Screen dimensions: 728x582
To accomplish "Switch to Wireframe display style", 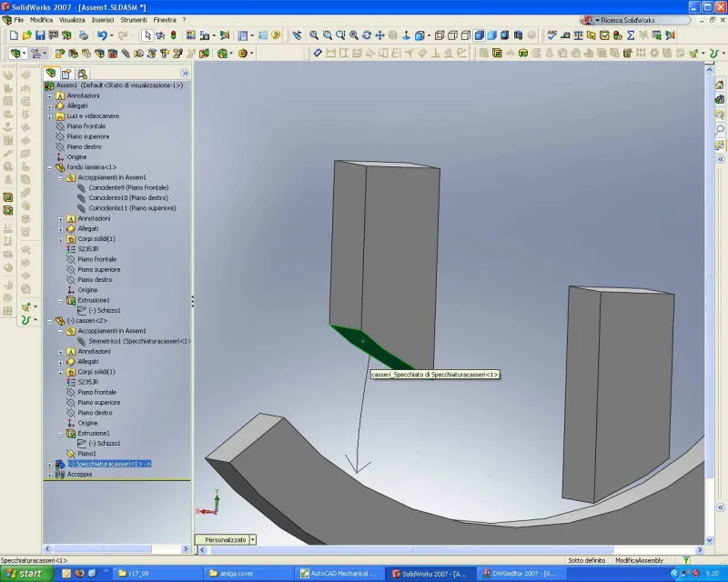I will point(440,35).
